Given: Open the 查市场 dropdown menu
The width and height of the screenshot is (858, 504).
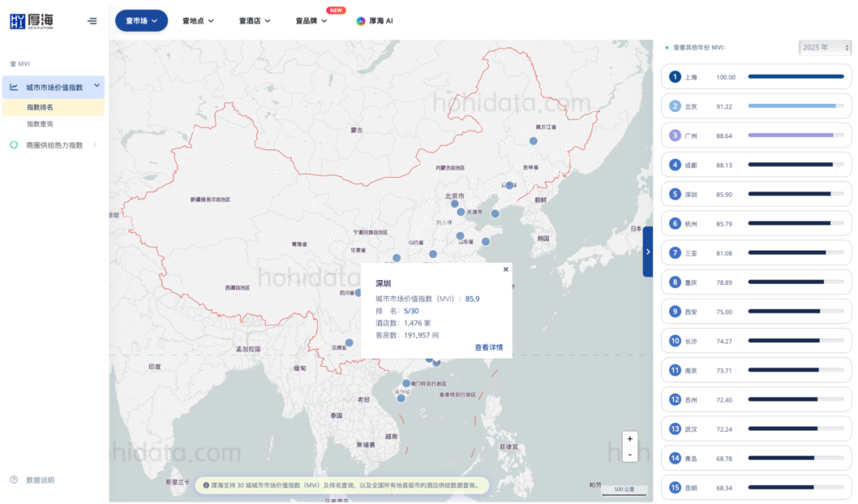Looking at the screenshot, I should 141,21.
